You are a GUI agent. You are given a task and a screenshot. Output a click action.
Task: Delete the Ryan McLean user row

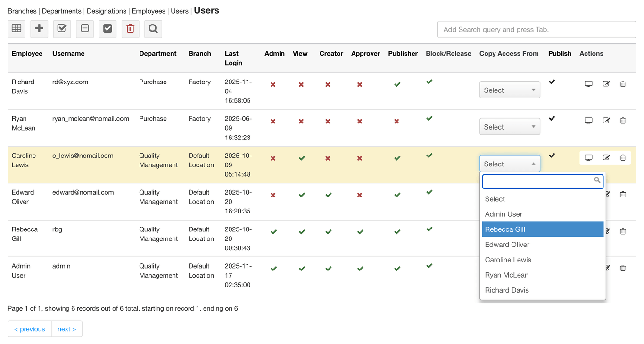623,121
